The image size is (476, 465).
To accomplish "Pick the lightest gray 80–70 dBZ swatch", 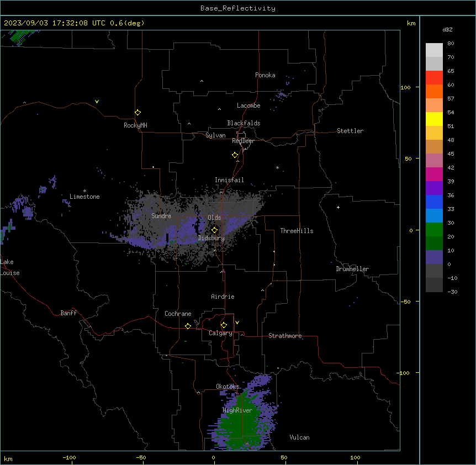I will pyautogui.click(x=434, y=50).
